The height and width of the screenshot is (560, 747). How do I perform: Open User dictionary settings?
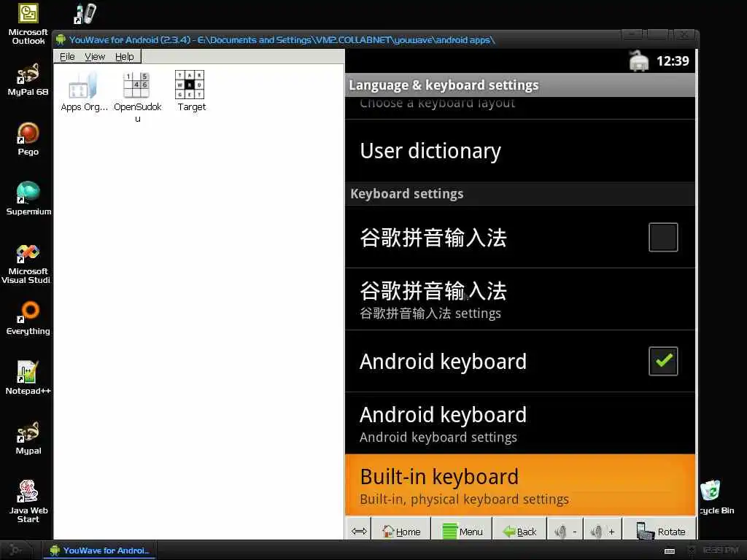[x=520, y=150]
